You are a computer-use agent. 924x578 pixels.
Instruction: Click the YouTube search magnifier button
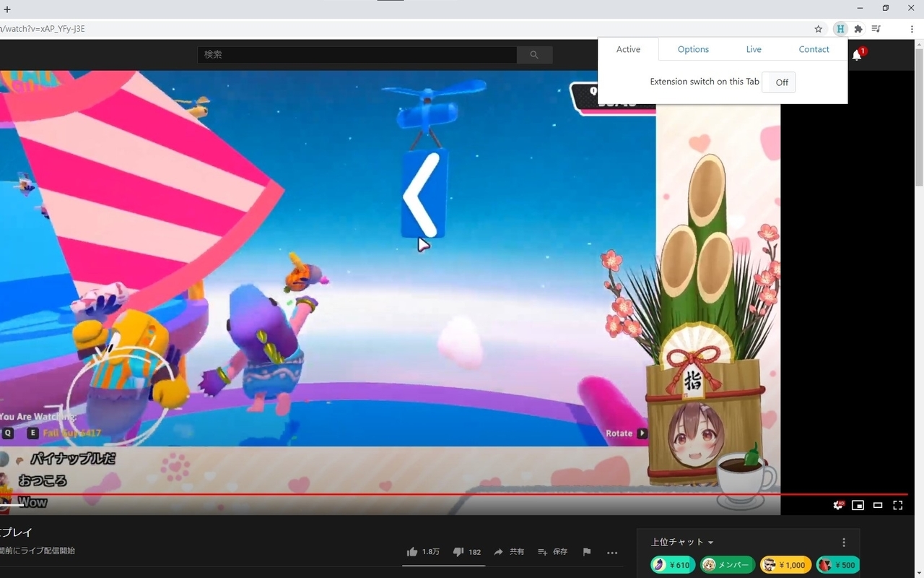(x=534, y=55)
